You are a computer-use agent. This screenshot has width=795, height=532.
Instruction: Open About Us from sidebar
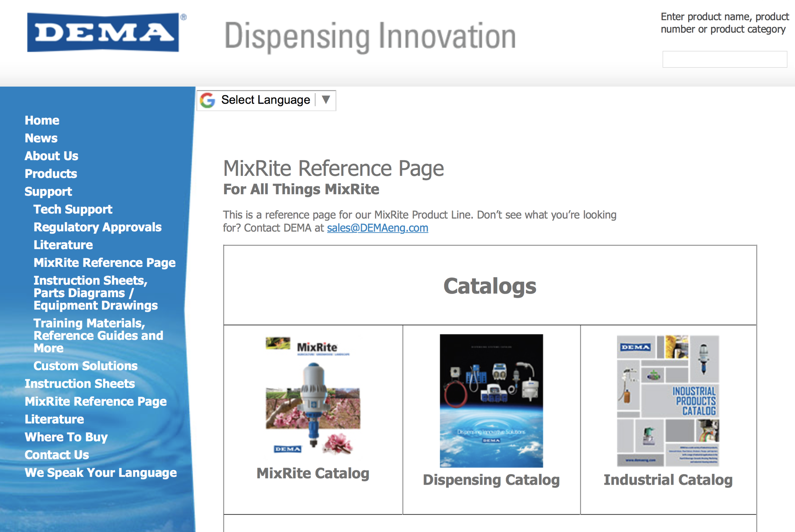[x=52, y=156]
